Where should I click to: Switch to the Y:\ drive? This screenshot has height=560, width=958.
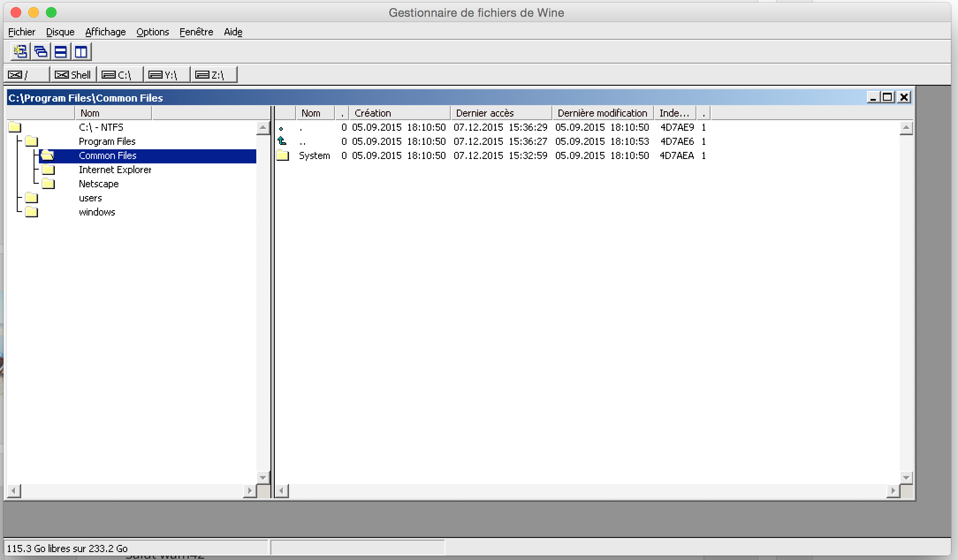pyautogui.click(x=167, y=75)
